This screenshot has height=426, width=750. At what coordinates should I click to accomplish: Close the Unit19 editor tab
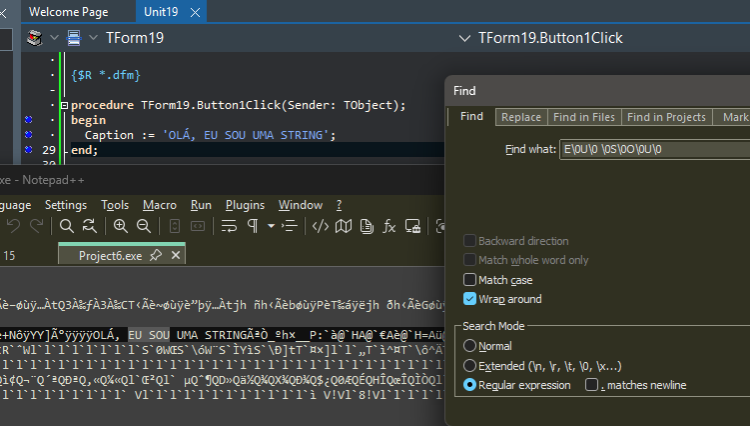(195, 12)
